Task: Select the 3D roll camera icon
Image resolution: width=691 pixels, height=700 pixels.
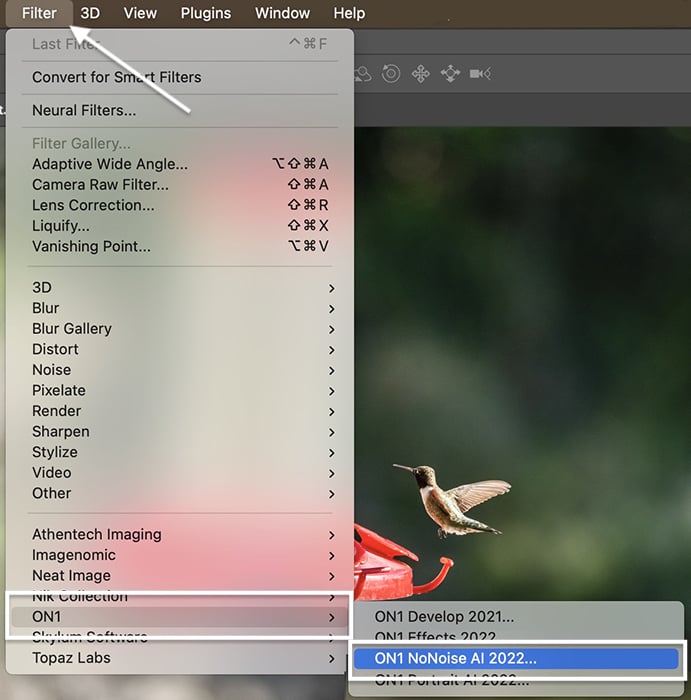Action: 391,74
